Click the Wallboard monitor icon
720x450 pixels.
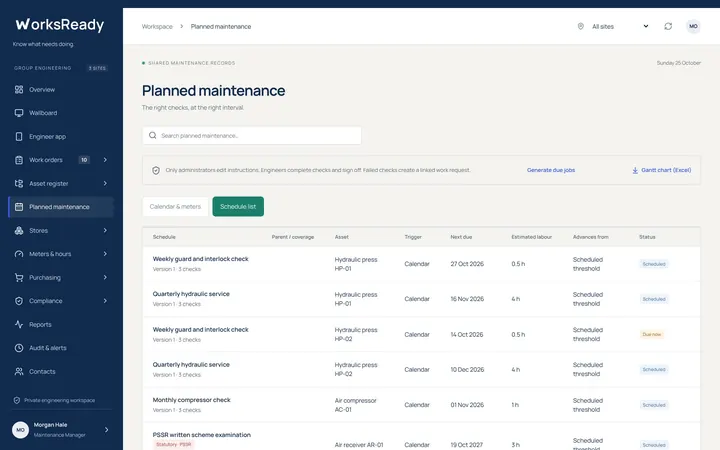[x=19, y=113]
